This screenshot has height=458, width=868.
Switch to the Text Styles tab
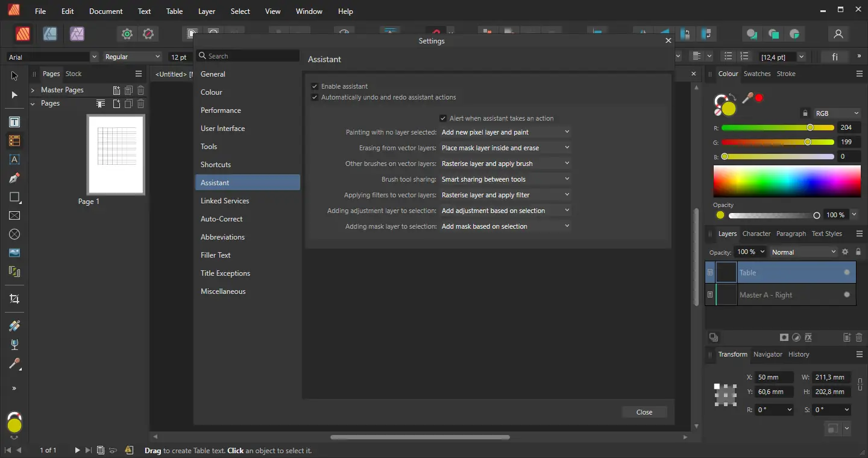coord(826,234)
